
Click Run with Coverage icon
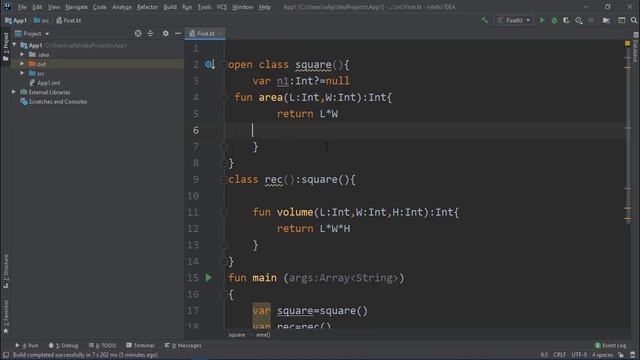566,20
